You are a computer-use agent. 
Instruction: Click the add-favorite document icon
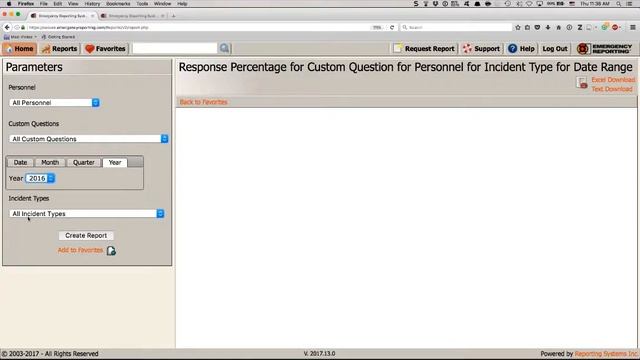coord(111,251)
